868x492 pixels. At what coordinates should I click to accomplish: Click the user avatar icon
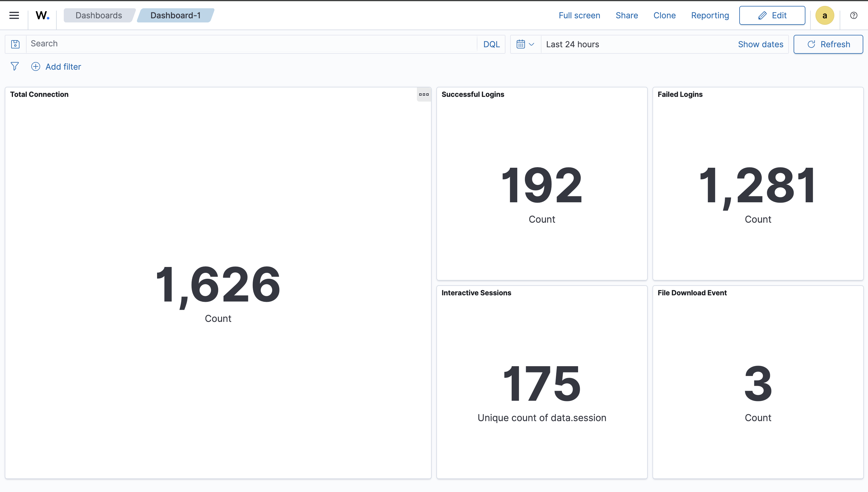(825, 15)
